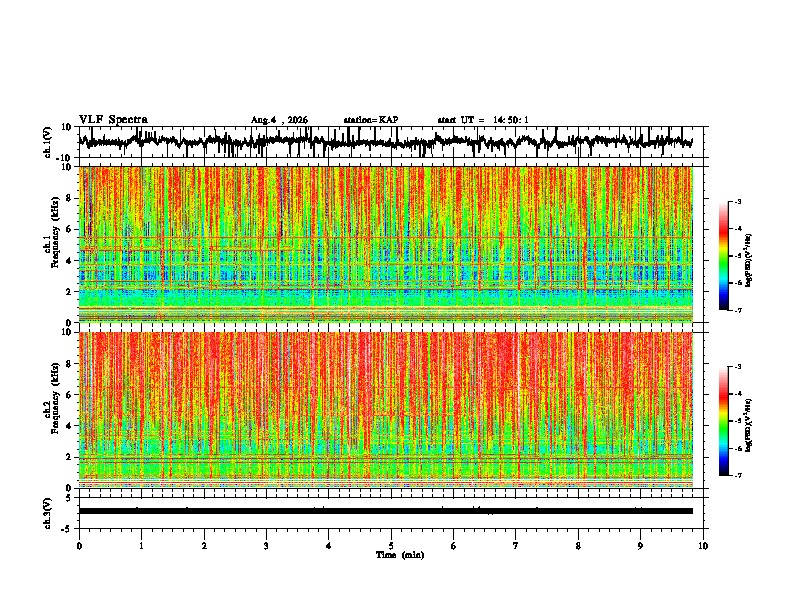Screen dimensions: 792x612
Task: Click the ch.2 spectrogram color bar
Action: [x=723, y=421]
